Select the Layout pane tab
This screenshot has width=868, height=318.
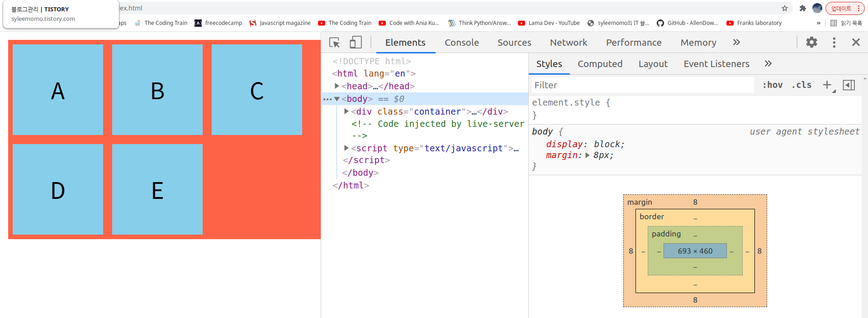653,64
